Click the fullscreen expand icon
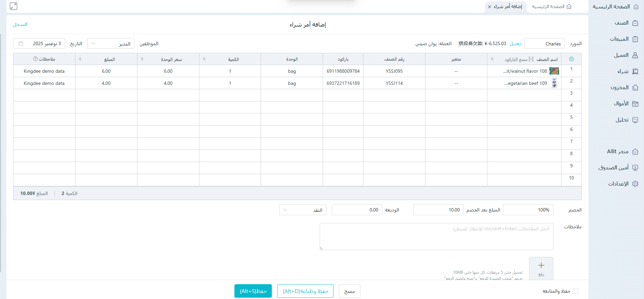644x299 pixels. point(13,6)
